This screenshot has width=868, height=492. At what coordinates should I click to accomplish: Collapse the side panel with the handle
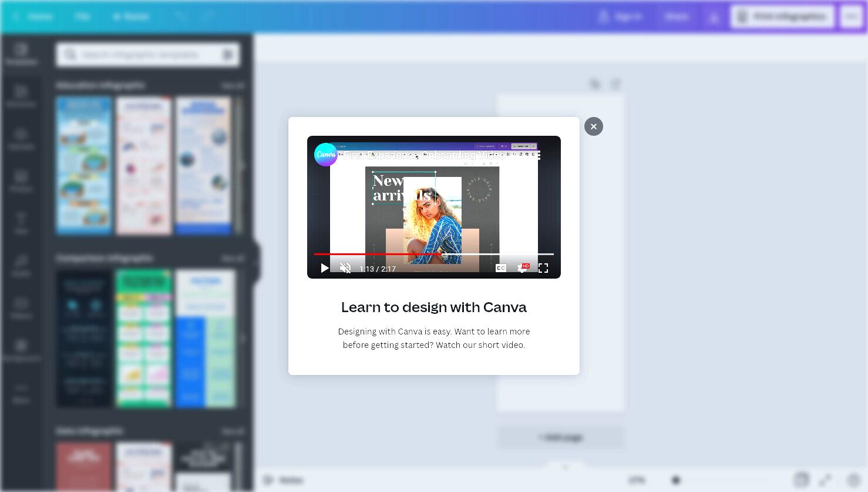256,262
